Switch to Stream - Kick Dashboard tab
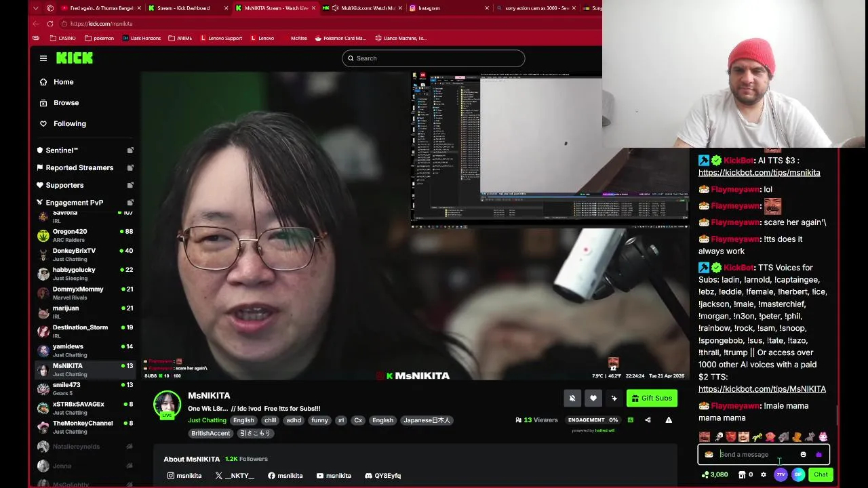 183,8
